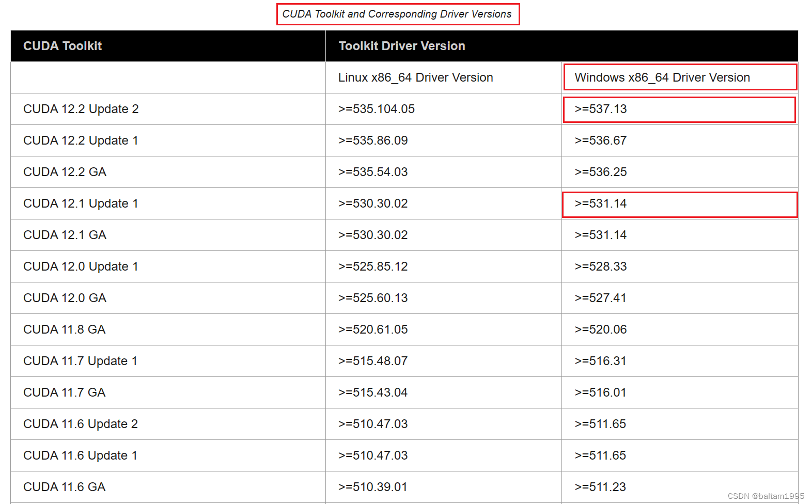Select the Linux value '>=515.48.07'
The width and height of the screenshot is (812, 504).
(373, 361)
